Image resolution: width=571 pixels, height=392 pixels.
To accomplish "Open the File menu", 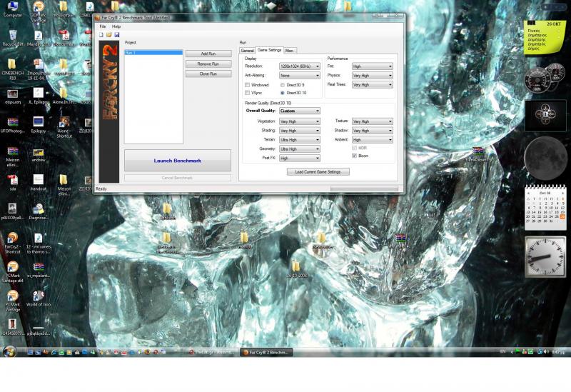I will pos(103,26).
